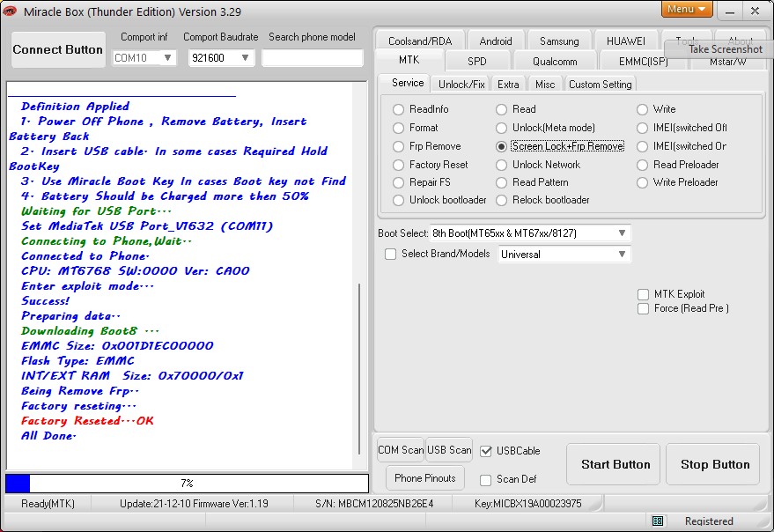This screenshot has width=774, height=532.
Task: Open the Custom Setting sub-tab
Action: tap(600, 85)
